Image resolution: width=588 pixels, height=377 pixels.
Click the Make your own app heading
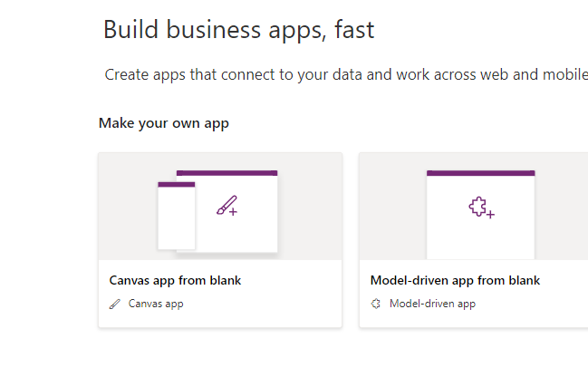point(163,123)
